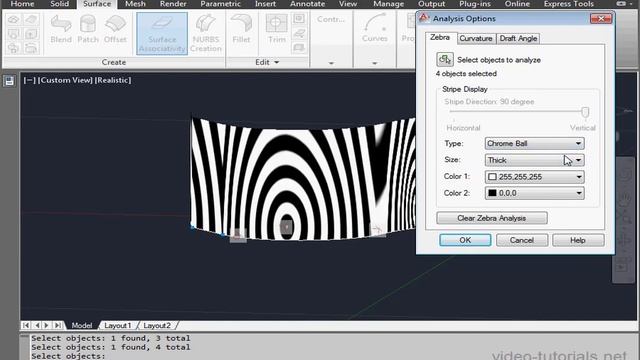Click the Color 1 white swatch
640x360 pixels.
tap(492, 177)
